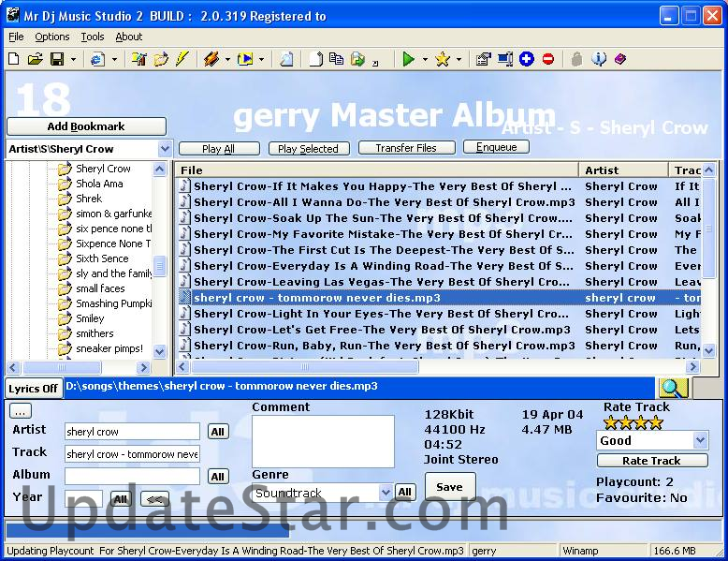The image size is (728, 561).
Task: Click the floppy disk Save toolbar icon
Action: [x=57, y=59]
